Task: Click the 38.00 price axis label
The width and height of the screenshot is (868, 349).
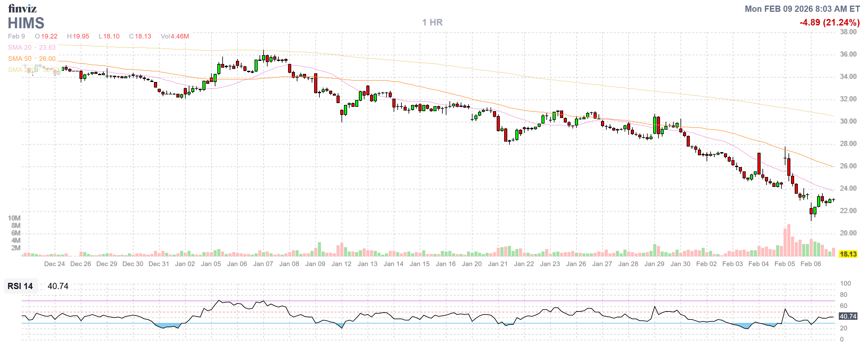Action: 848,32
